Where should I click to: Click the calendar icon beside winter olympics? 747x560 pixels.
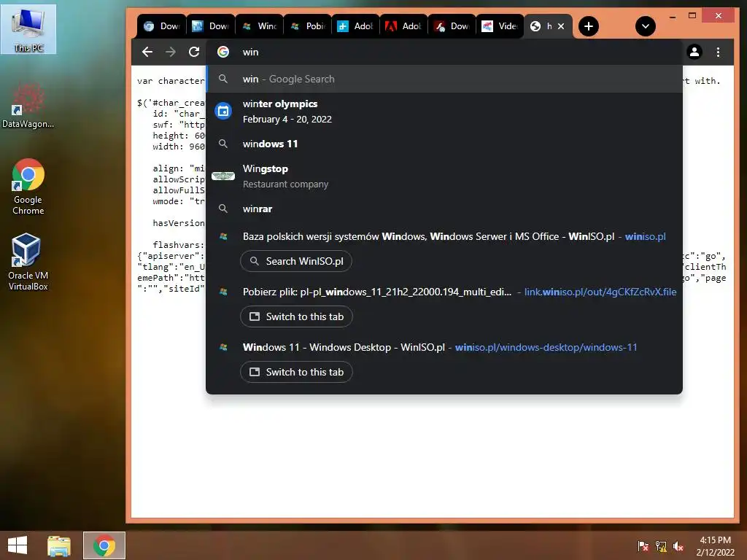(x=223, y=112)
